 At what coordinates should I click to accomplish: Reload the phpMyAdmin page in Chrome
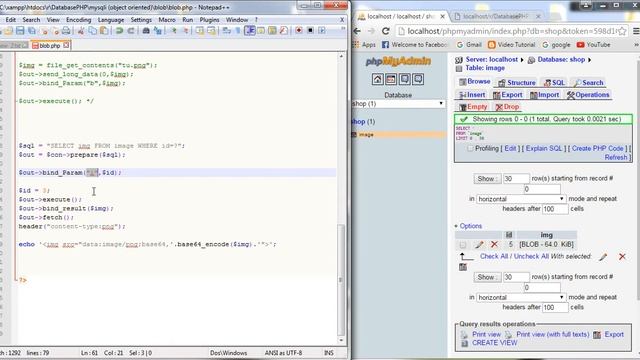coord(385,31)
